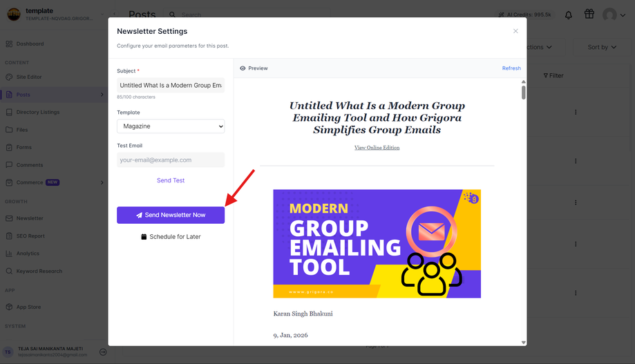Click the Preview eye icon

click(x=243, y=68)
